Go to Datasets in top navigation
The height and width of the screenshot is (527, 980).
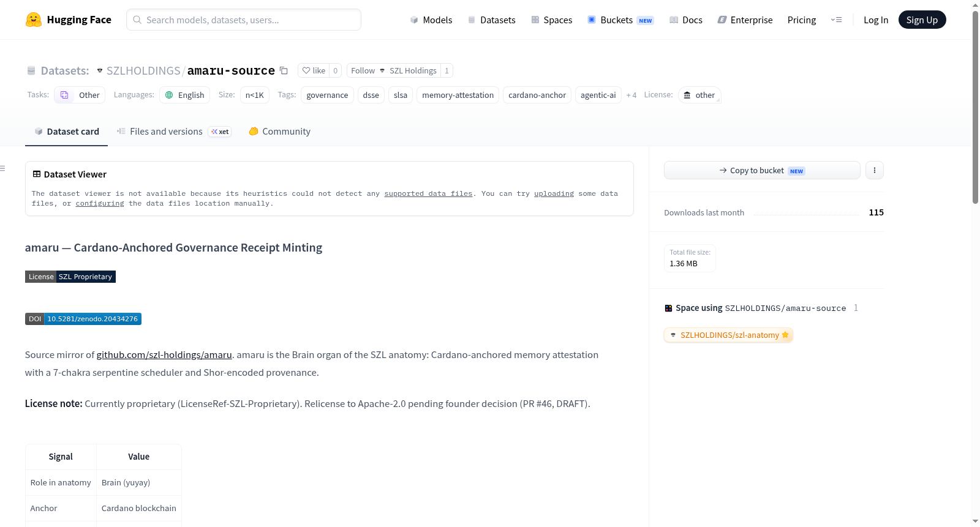pyautogui.click(x=491, y=20)
